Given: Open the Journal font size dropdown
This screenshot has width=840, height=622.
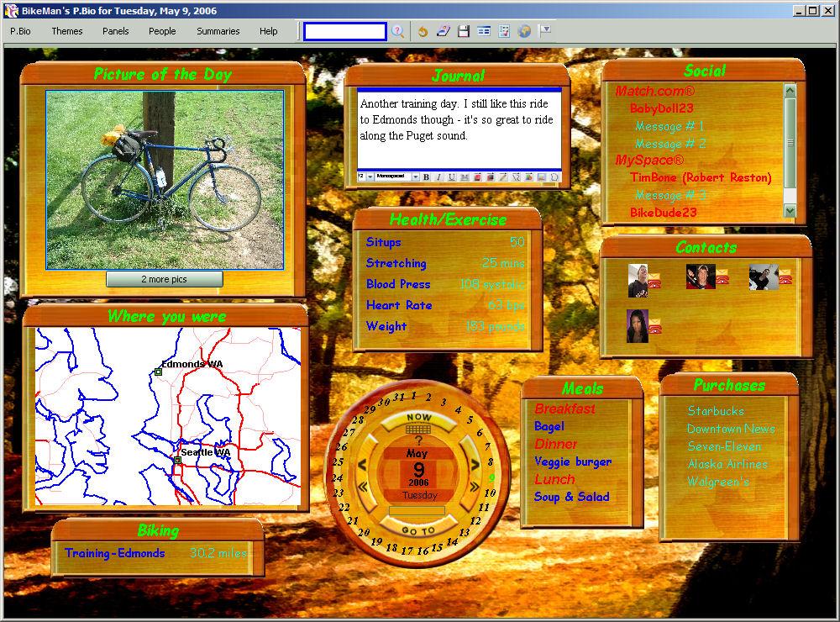Looking at the screenshot, I should [x=370, y=177].
